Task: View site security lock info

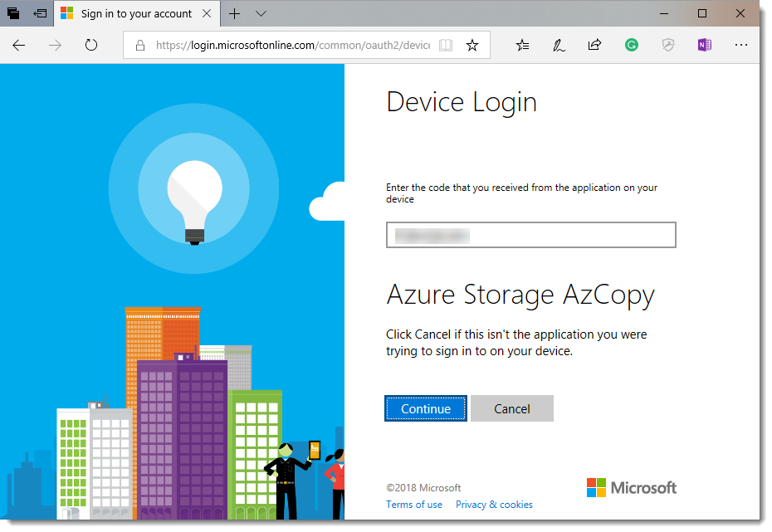Action: (140, 46)
